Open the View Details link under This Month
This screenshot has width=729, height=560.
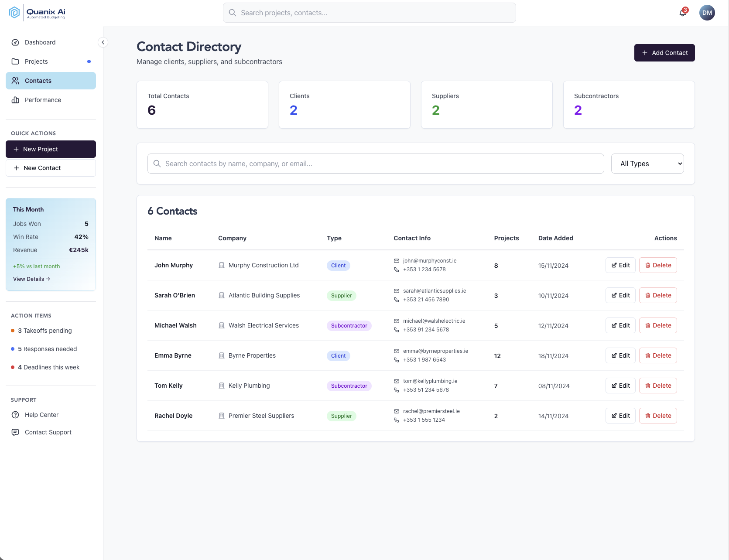[31, 279]
